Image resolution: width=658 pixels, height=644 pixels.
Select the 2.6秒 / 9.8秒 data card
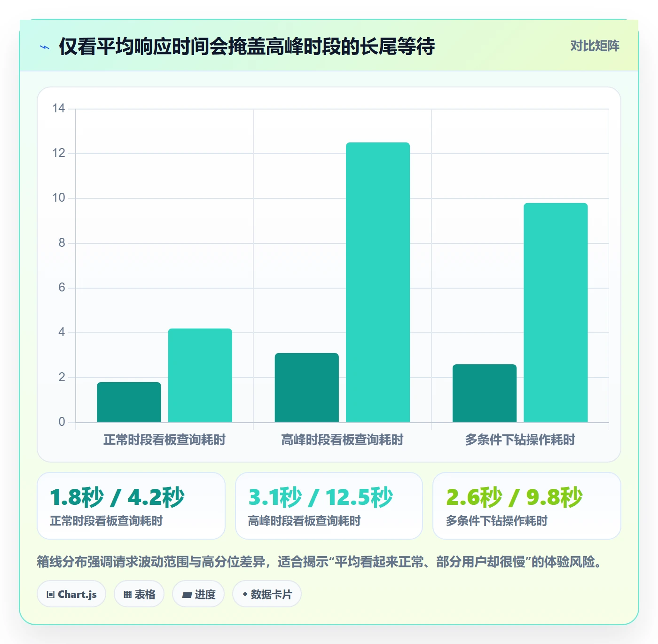click(x=527, y=506)
